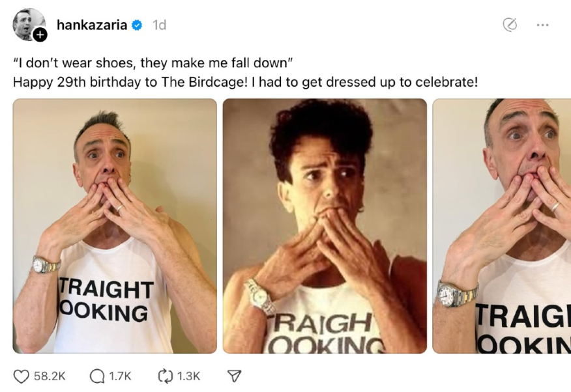Like the post with the heart icon
Viewport: 571px width, 392px height.
tap(20, 375)
